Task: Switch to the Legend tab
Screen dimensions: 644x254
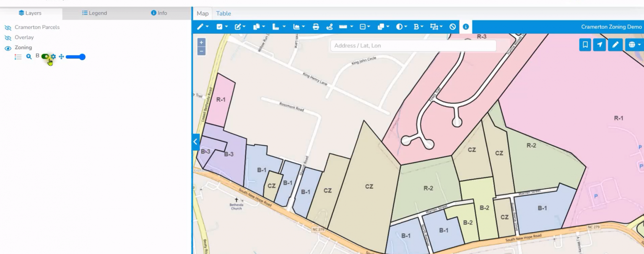Action: pyautogui.click(x=94, y=13)
